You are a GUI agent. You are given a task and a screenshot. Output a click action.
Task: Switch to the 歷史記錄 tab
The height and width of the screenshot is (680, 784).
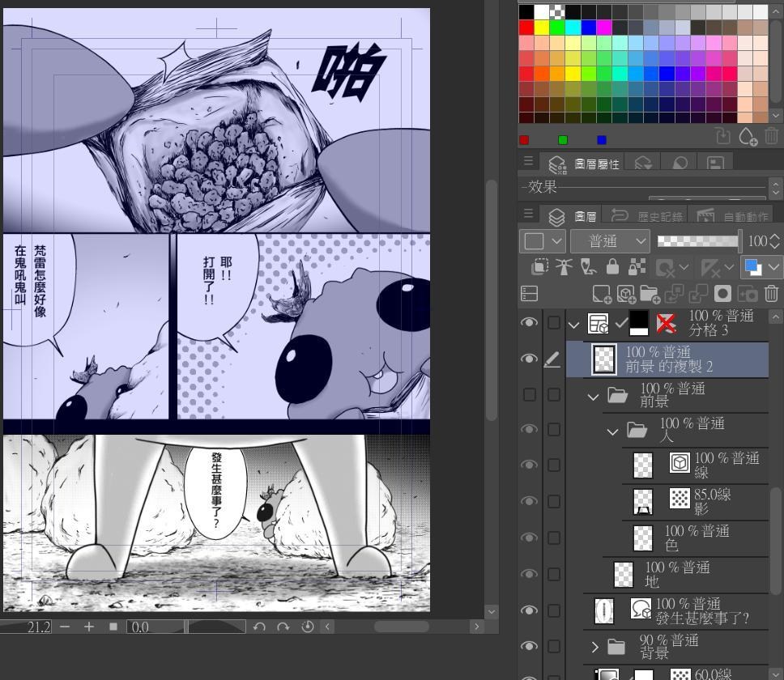click(x=646, y=216)
